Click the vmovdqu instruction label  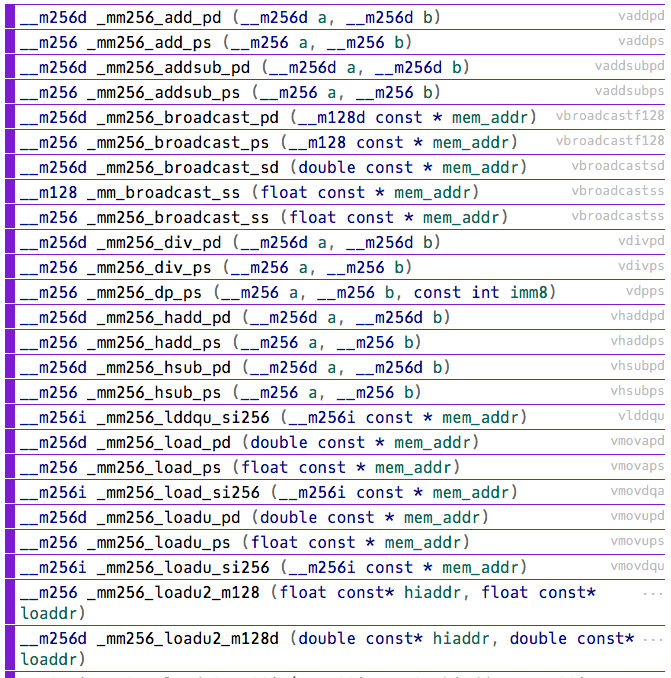tap(637, 566)
